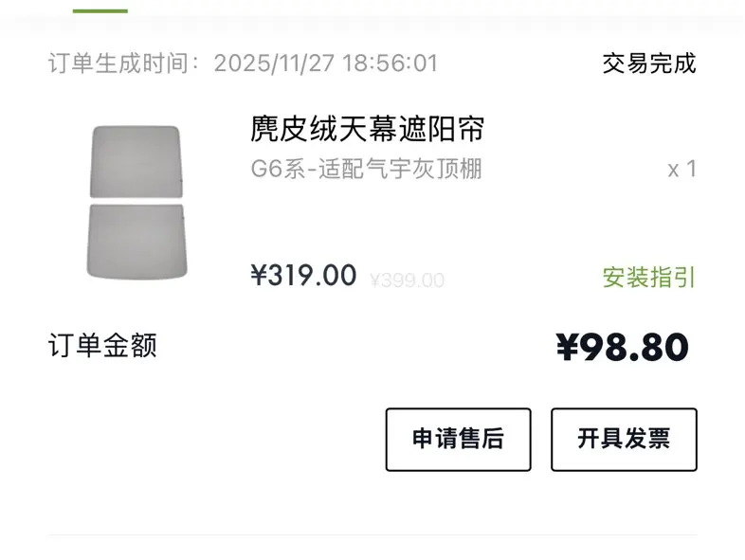Click the yen symbol before 319.00
The height and width of the screenshot is (560, 745).
(259, 276)
